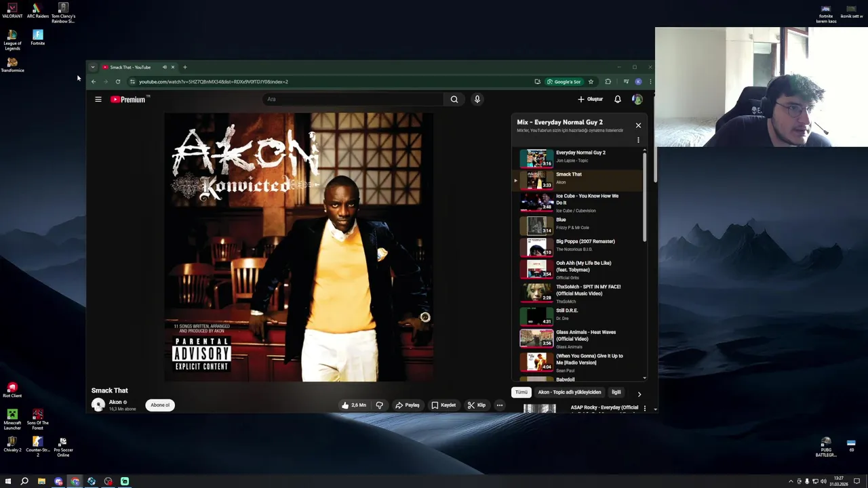Play (When You Gonna) Give It Up to Me
The height and width of the screenshot is (488, 868).
pos(576,362)
